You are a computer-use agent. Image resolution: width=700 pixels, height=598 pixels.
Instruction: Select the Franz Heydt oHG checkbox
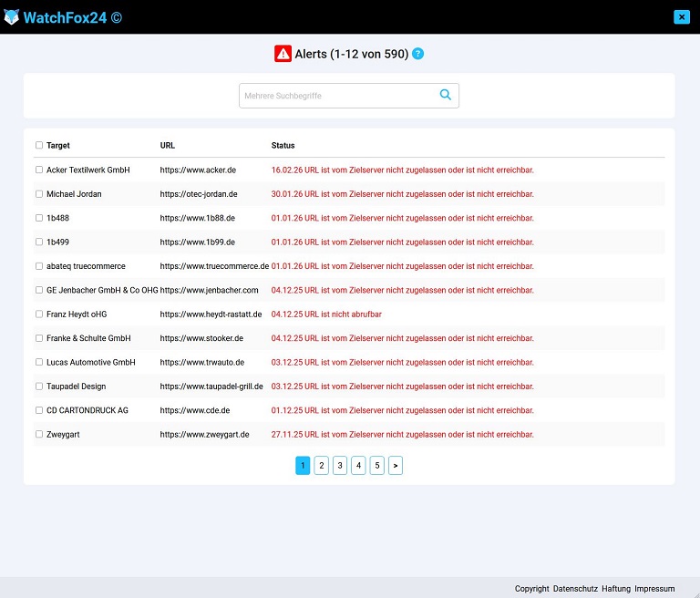[x=39, y=314]
